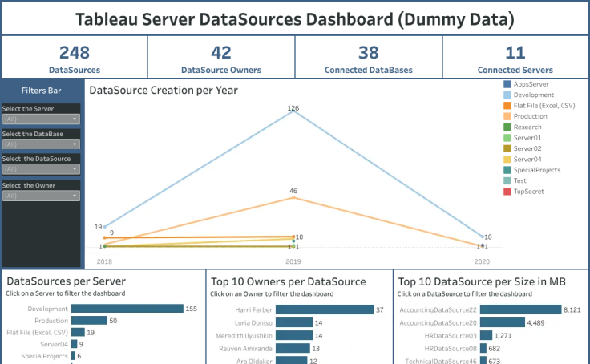Click the 38 Connected DataBases KPI number
The height and width of the screenshot is (364, 590).
point(369,52)
